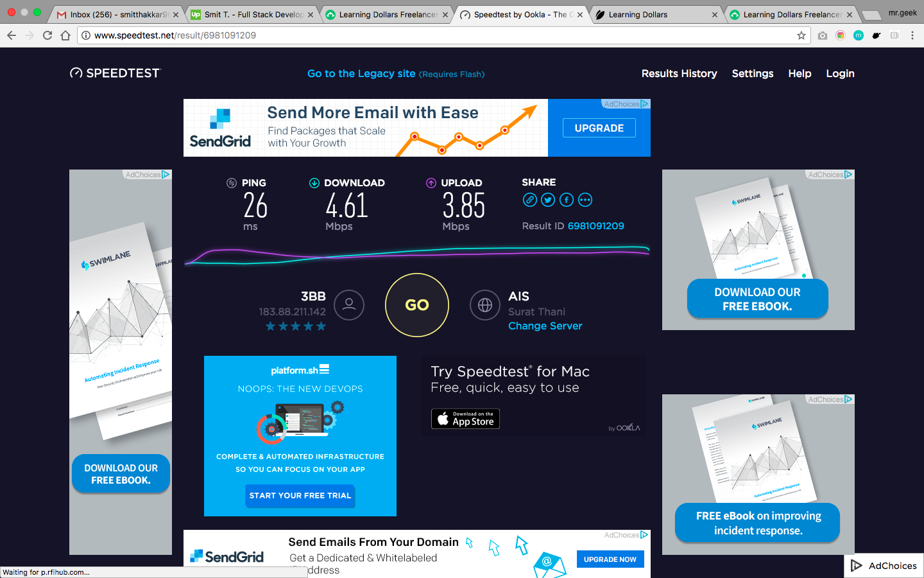Close the Gmail Inbox tab

coord(176,15)
